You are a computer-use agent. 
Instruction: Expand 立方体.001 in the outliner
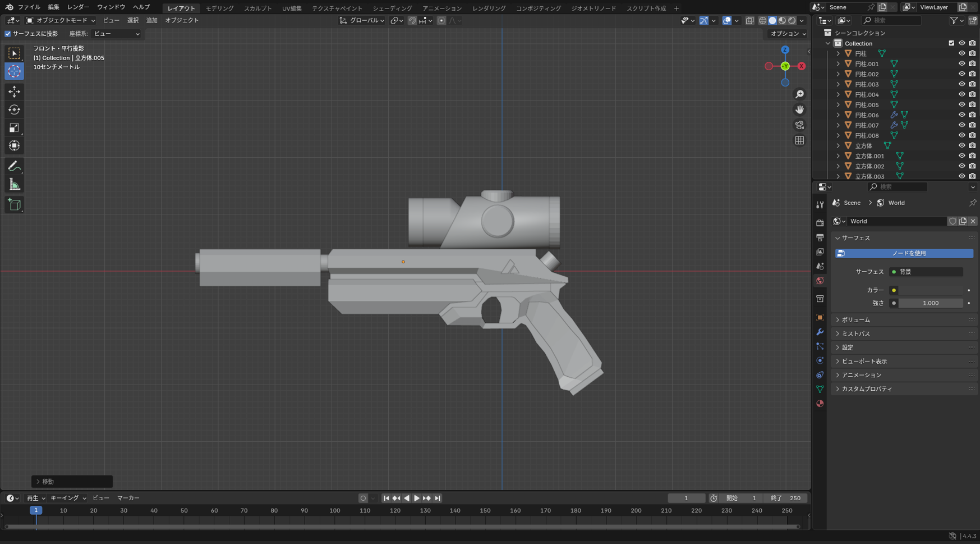click(839, 156)
